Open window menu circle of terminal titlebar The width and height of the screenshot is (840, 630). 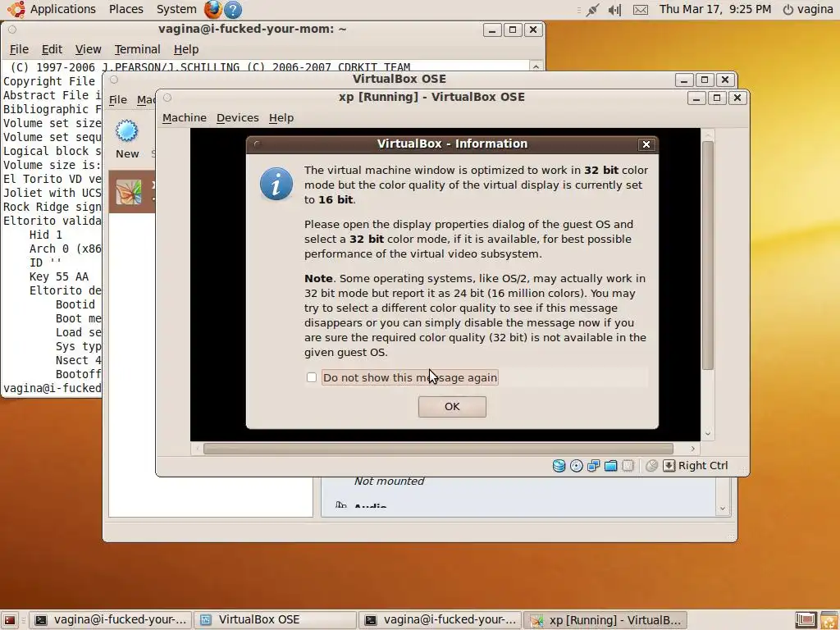click(x=12, y=30)
